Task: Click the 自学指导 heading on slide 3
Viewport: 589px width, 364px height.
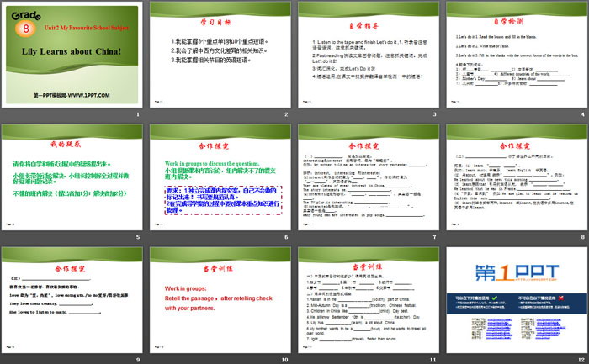Action: (x=363, y=26)
